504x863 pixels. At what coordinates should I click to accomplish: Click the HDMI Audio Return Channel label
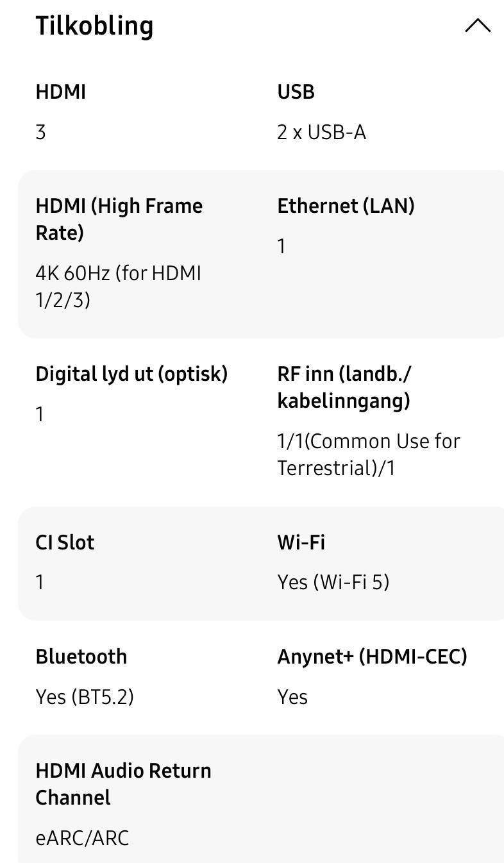[123, 783]
